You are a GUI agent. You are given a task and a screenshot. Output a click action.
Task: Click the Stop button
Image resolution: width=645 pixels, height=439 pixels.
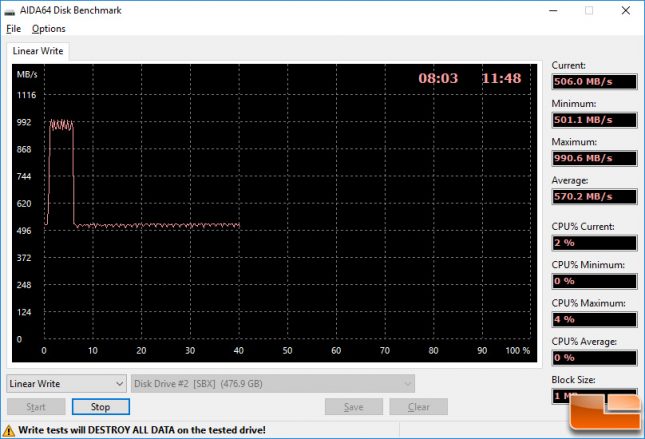pos(100,407)
